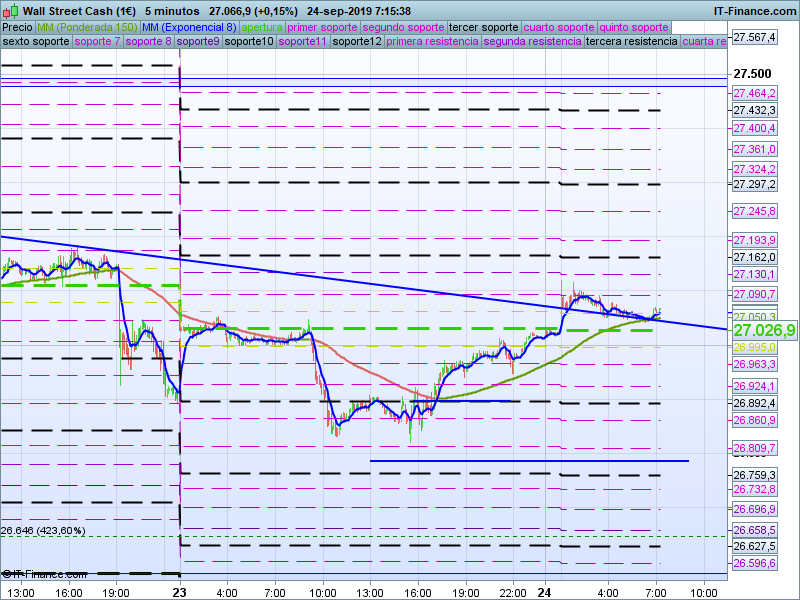Select the MM (Ponderada 150) indicator label

coord(87,27)
